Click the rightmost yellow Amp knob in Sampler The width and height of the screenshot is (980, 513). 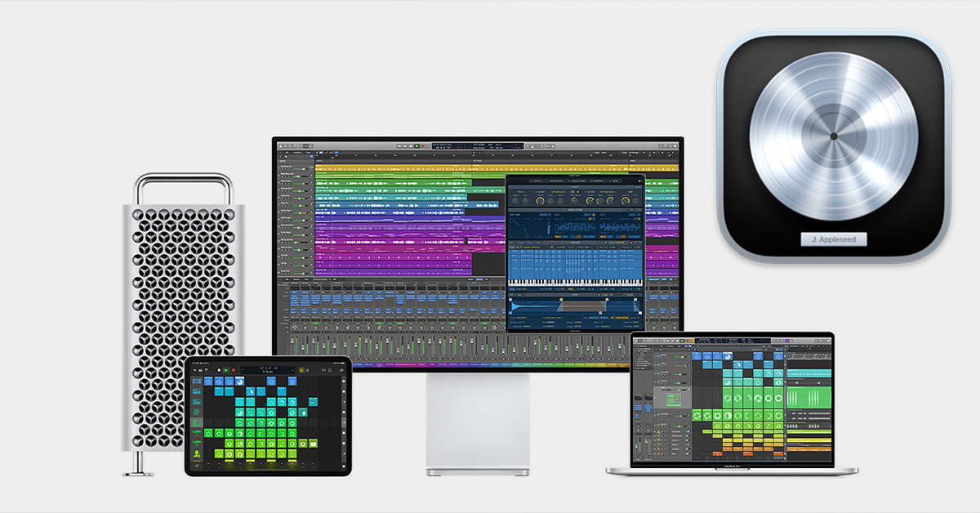(x=626, y=200)
